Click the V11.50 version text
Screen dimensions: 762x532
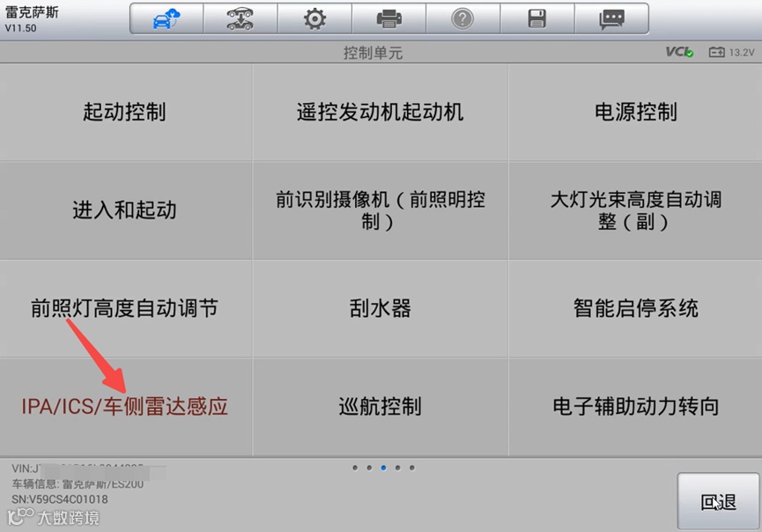coord(21,28)
